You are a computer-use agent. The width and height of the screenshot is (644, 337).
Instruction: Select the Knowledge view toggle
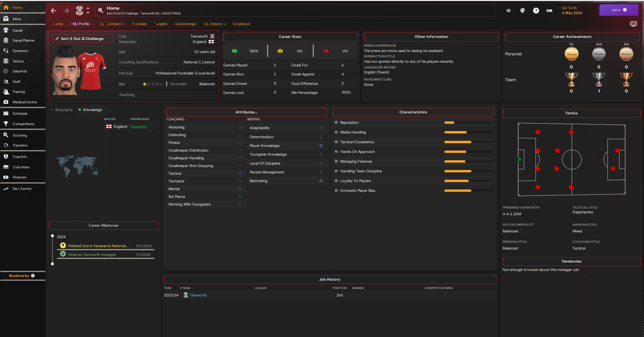coord(90,110)
